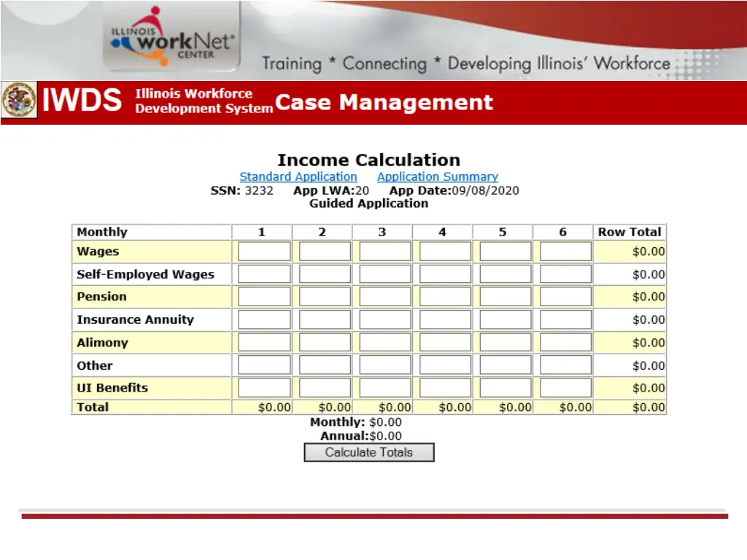Focus UI Benefits field for month 6
This screenshot has width=747, height=560.
[565, 388]
